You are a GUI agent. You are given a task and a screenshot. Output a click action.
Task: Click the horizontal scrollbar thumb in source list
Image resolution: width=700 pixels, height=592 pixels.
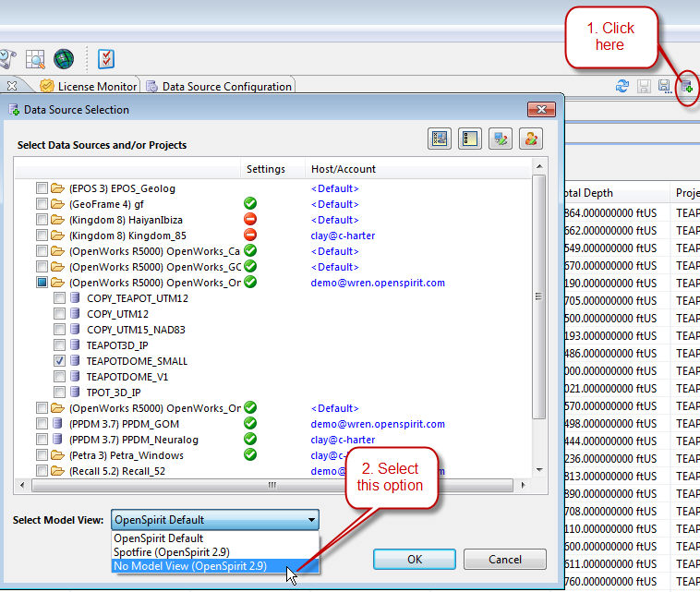pyautogui.click(x=272, y=485)
